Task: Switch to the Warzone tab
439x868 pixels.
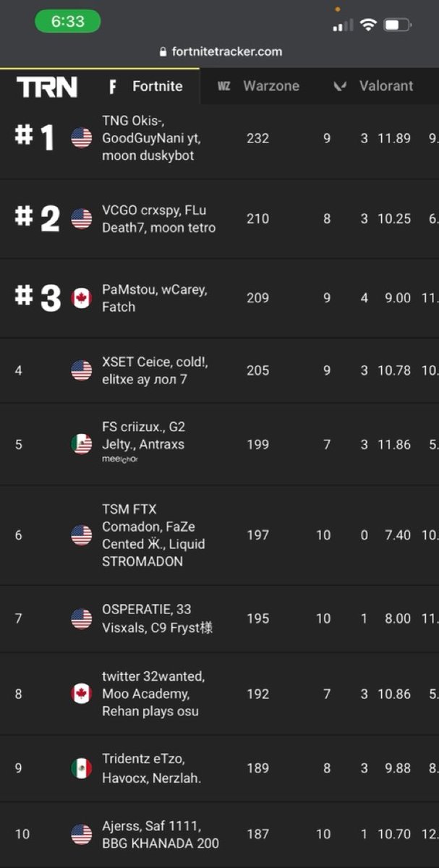Action: click(x=270, y=86)
